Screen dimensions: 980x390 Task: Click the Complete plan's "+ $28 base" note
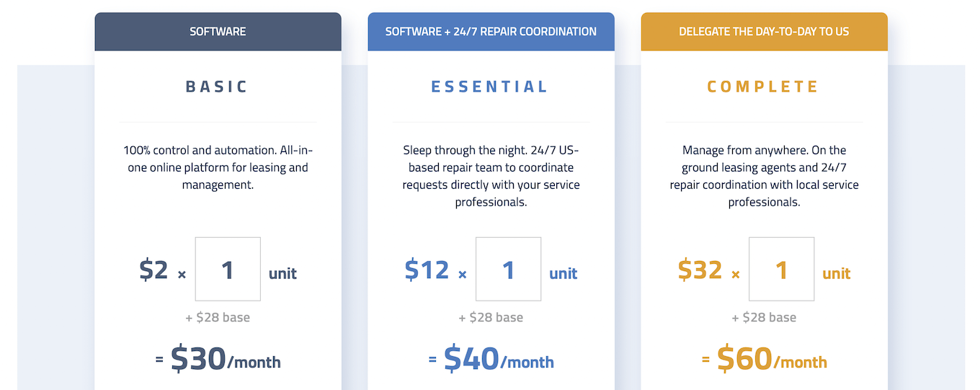(764, 317)
